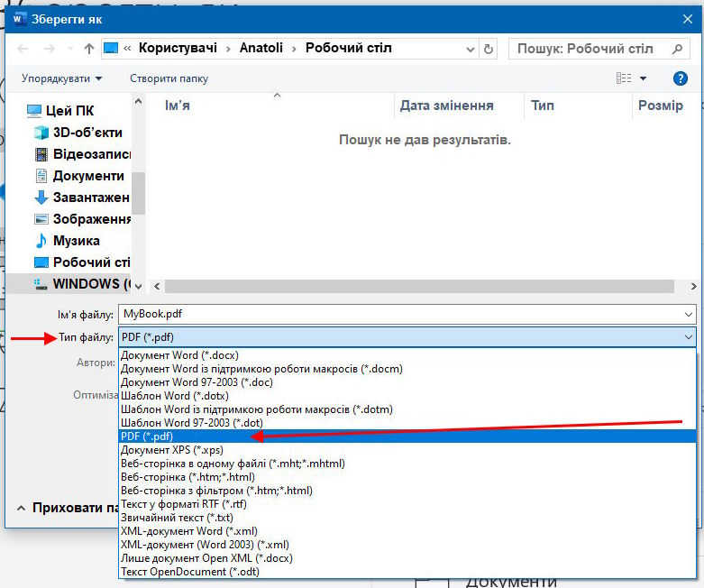704x588 pixels.
Task: Choose Документ XPS (*.xps) format
Action: (407, 450)
